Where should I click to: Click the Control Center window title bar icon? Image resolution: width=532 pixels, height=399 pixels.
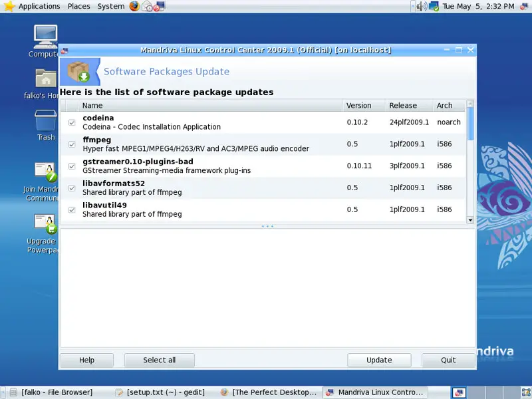click(x=65, y=51)
